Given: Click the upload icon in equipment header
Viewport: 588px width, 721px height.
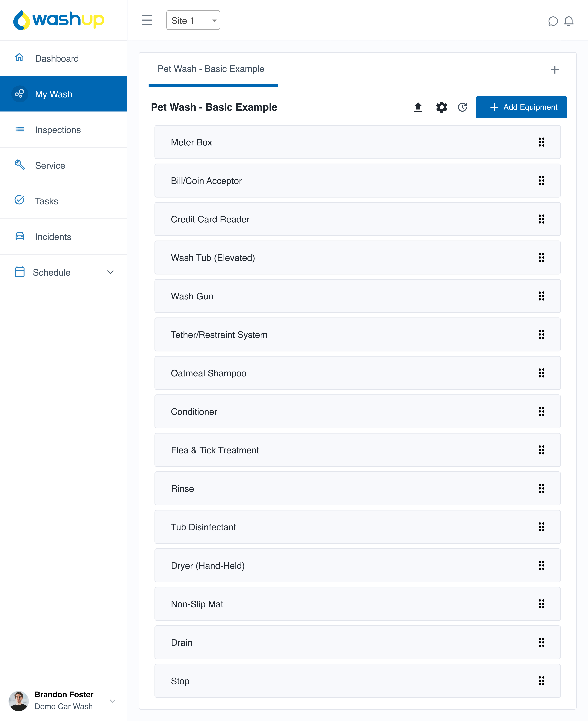Looking at the screenshot, I should (418, 107).
